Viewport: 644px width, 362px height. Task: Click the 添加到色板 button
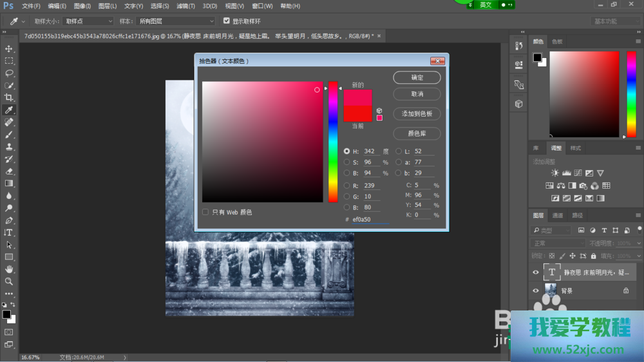tap(417, 113)
